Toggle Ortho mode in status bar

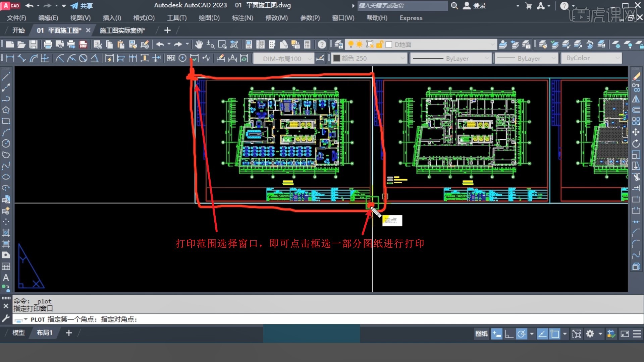509,334
